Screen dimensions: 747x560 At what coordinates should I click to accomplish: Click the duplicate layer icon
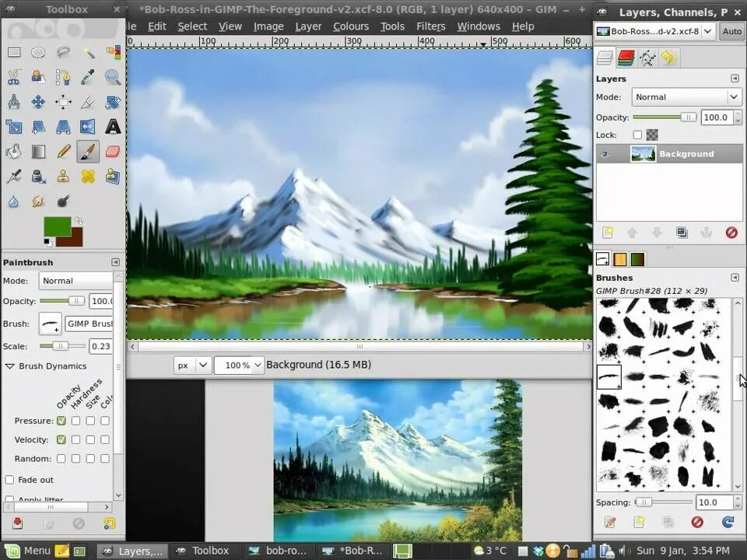[682, 233]
